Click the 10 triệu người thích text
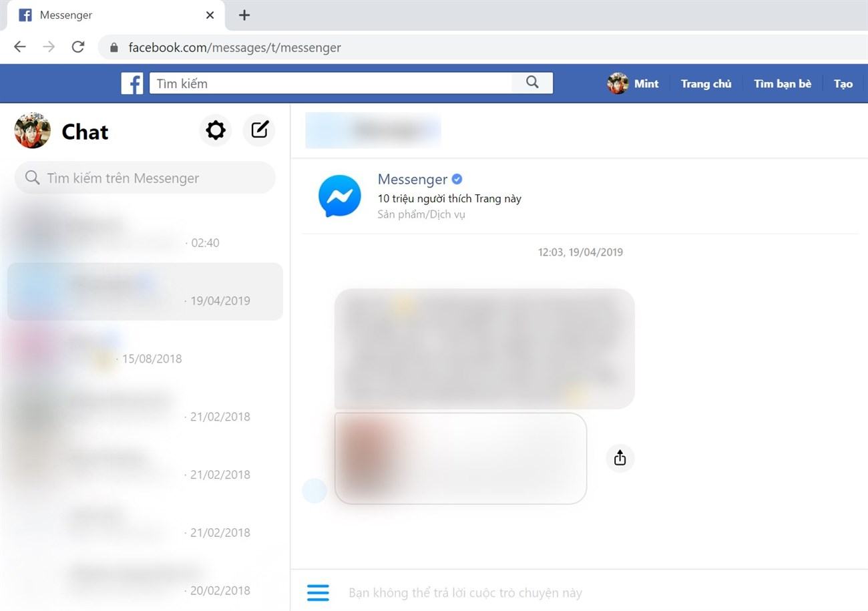This screenshot has width=868, height=611. coord(449,198)
